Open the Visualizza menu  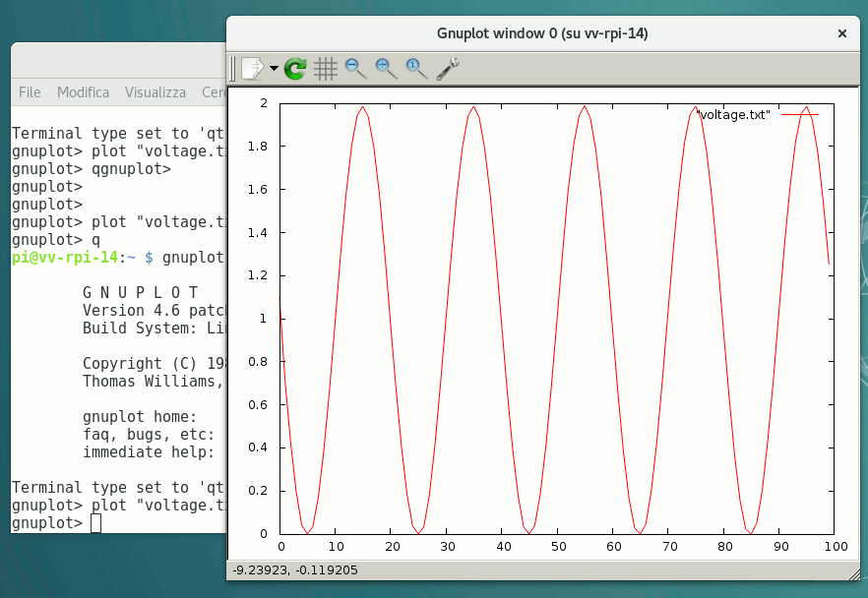(x=155, y=91)
